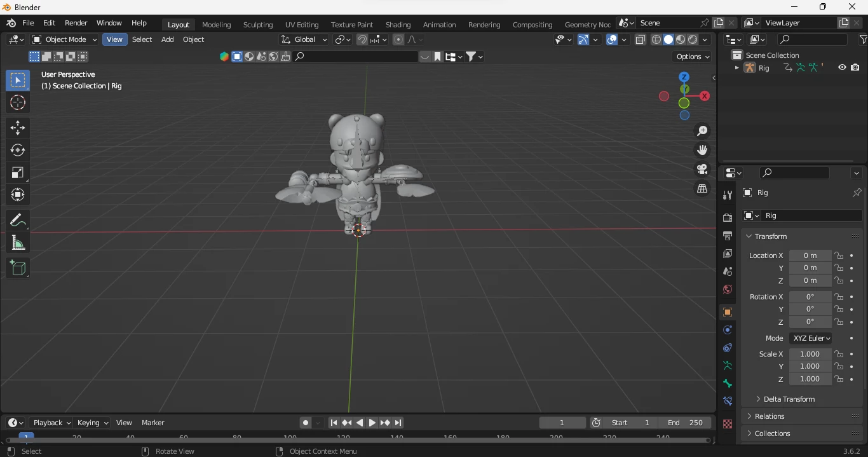The height and width of the screenshot is (457, 868).
Task: Hide Rig in viewport with eye icon
Action: click(x=842, y=67)
